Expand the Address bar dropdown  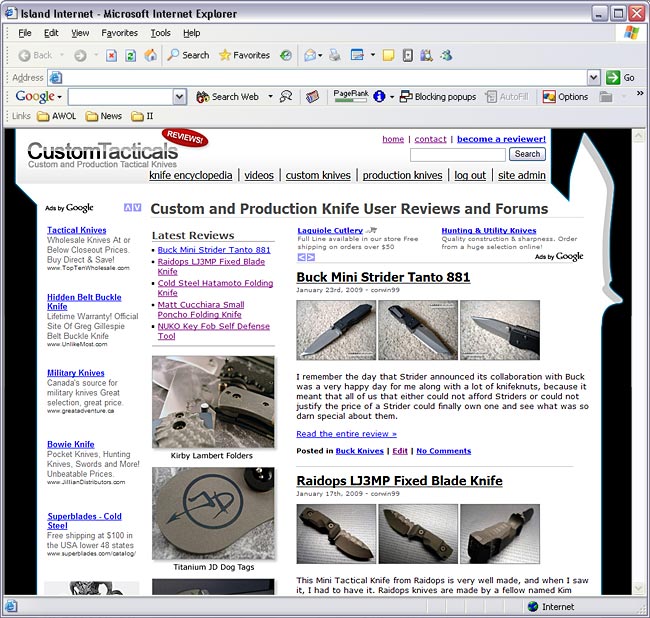[x=594, y=78]
